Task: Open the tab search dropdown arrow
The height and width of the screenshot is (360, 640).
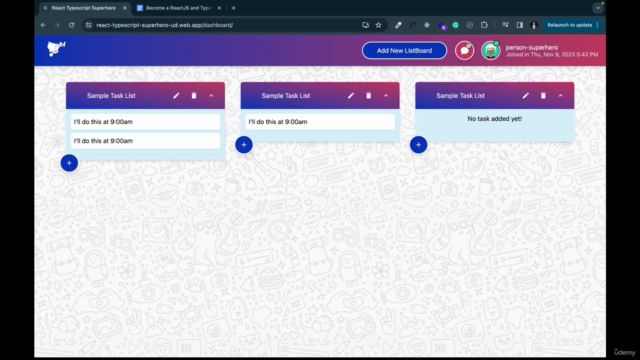Action: pos(598,8)
